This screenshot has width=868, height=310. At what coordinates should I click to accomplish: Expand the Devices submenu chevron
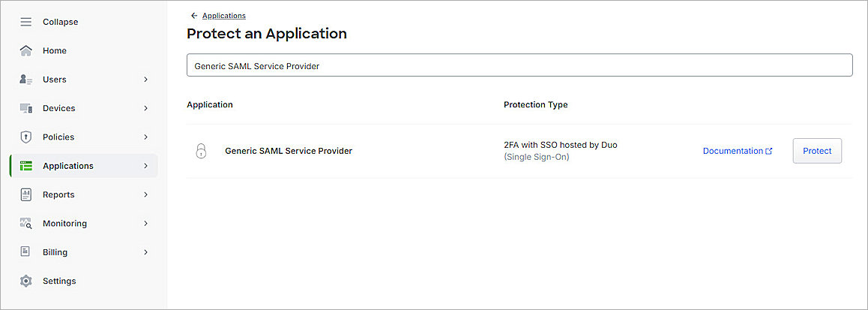(146, 108)
